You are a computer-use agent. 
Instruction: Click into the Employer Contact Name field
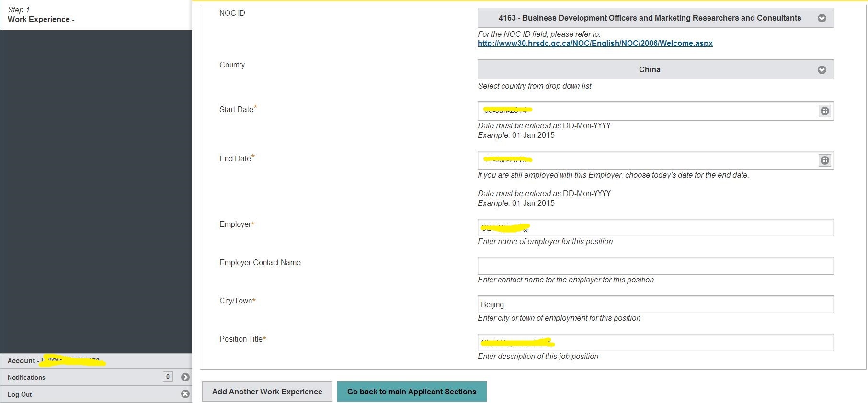pos(655,266)
